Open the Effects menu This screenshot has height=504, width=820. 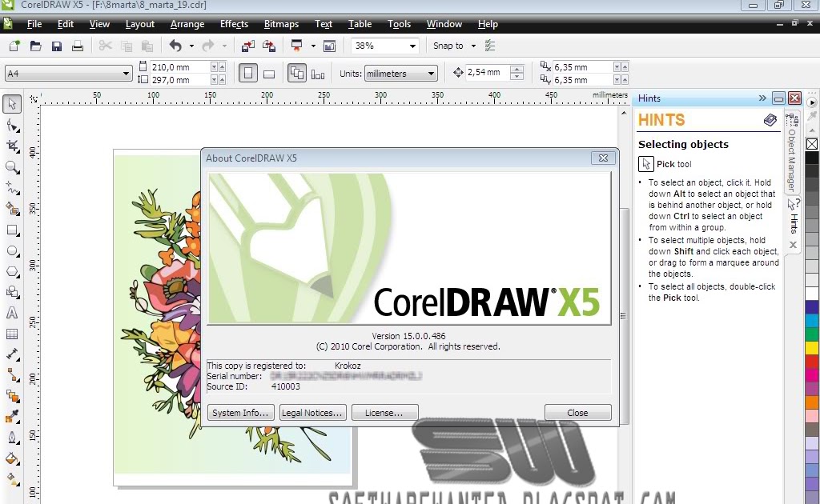234,24
